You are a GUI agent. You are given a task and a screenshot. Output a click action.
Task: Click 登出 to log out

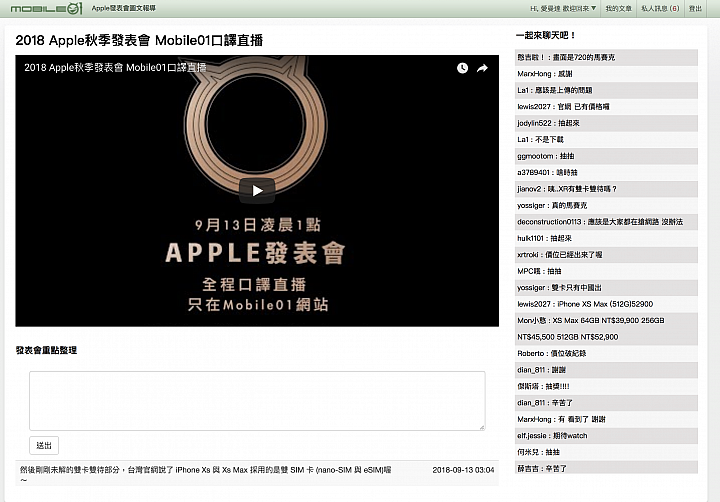pyautogui.click(x=695, y=8)
